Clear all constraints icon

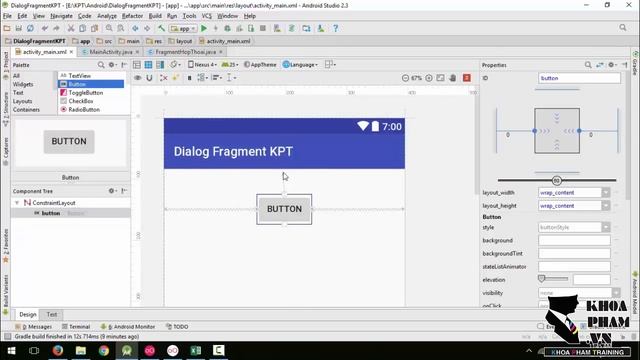click(x=163, y=78)
